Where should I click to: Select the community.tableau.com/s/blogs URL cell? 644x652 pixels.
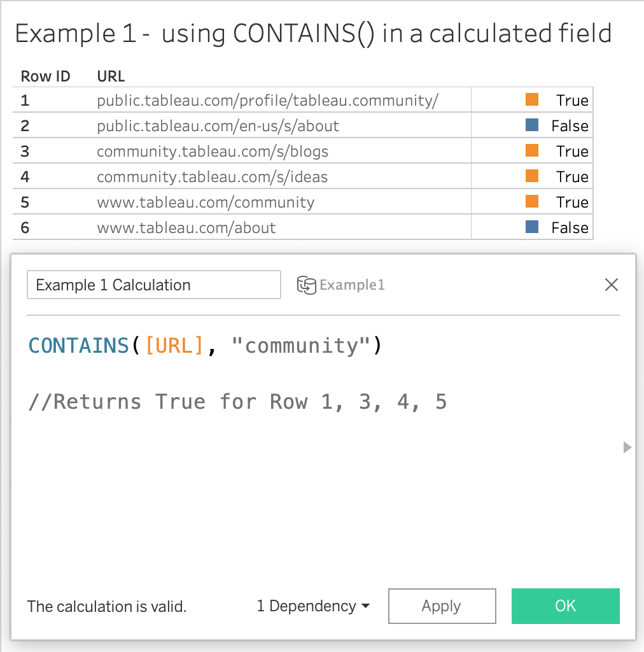click(213, 152)
